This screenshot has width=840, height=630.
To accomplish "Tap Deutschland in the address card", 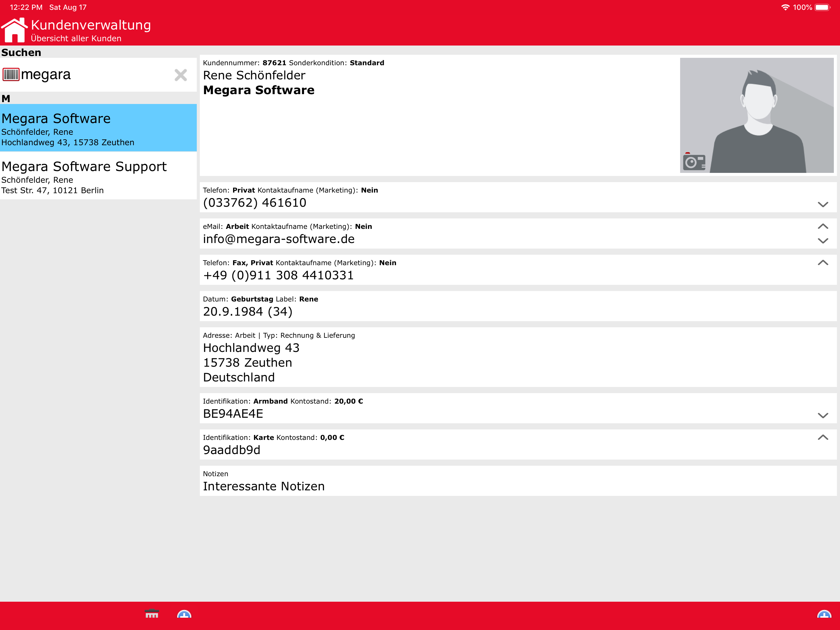I will (239, 377).
